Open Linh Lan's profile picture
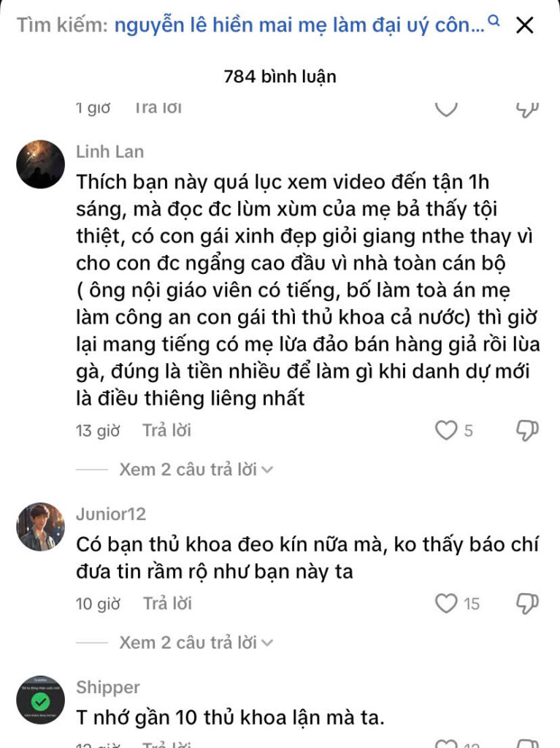 pyautogui.click(x=41, y=164)
